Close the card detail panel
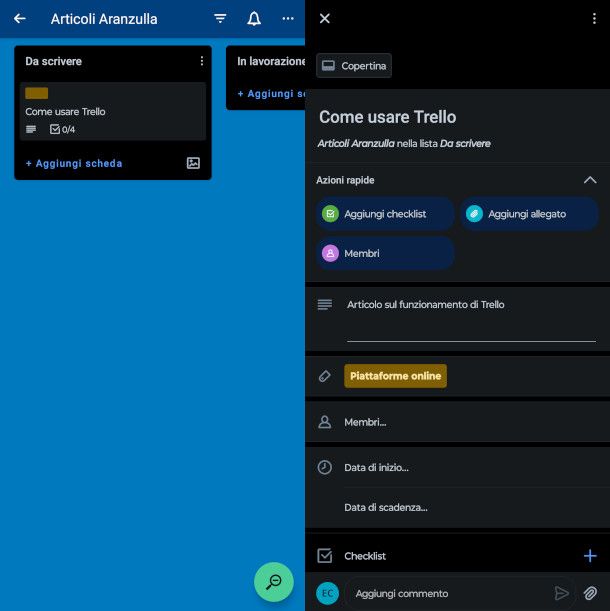Screen dimensions: 610x611 tap(325, 18)
